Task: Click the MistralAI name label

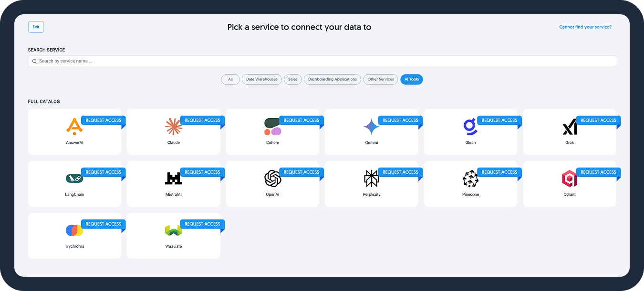Action: [174, 195]
